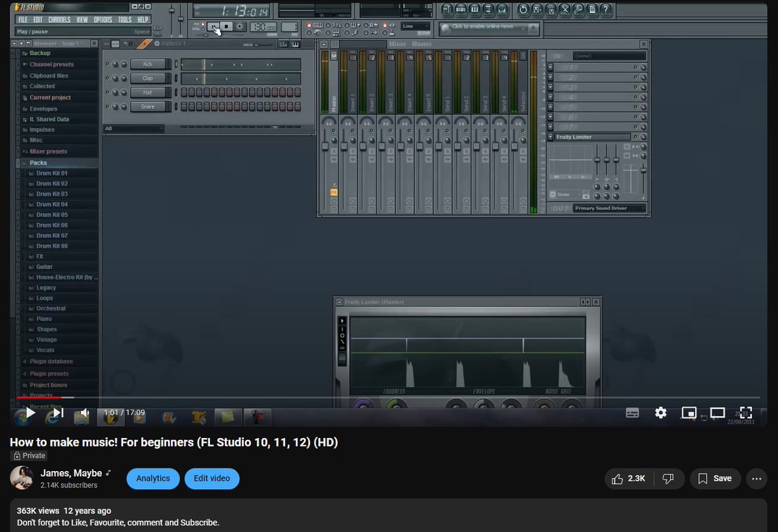Click the microphone toolbar icon
Screen dimensions: 778x532
point(578,9)
